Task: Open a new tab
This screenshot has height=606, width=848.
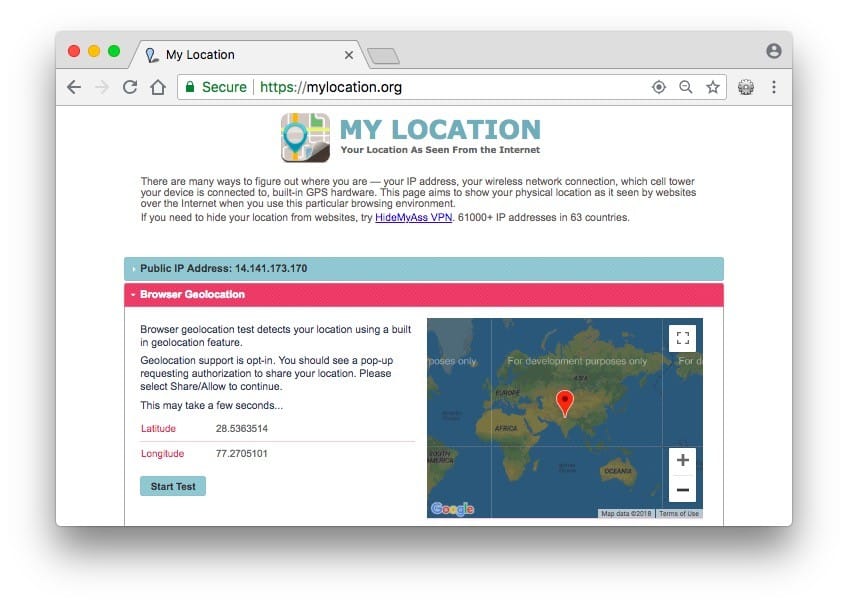Action: (x=383, y=55)
